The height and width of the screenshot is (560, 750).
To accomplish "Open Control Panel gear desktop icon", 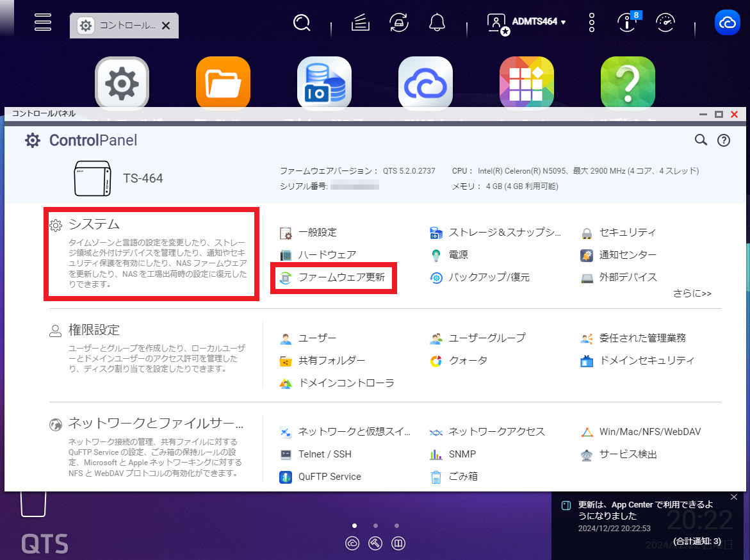I will 122,82.
